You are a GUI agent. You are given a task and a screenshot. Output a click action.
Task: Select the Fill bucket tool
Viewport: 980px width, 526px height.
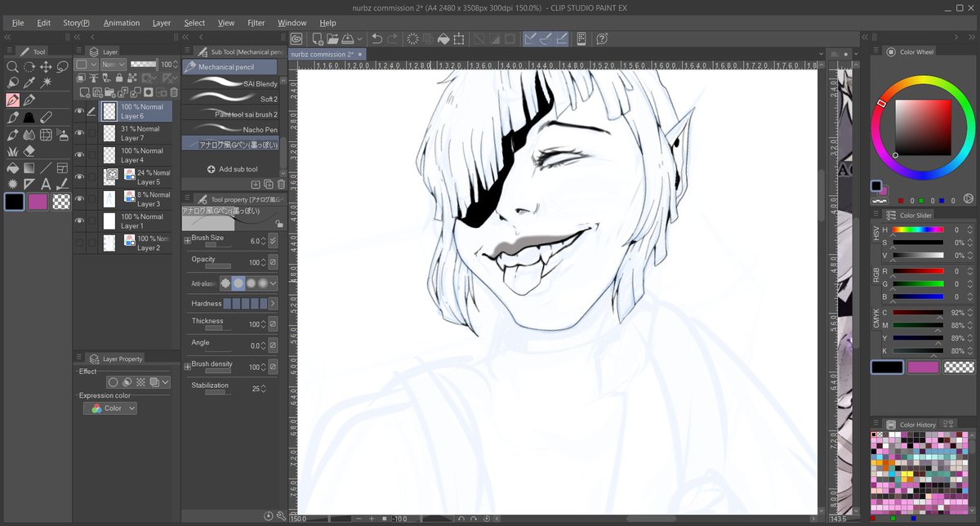coord(12,168)
